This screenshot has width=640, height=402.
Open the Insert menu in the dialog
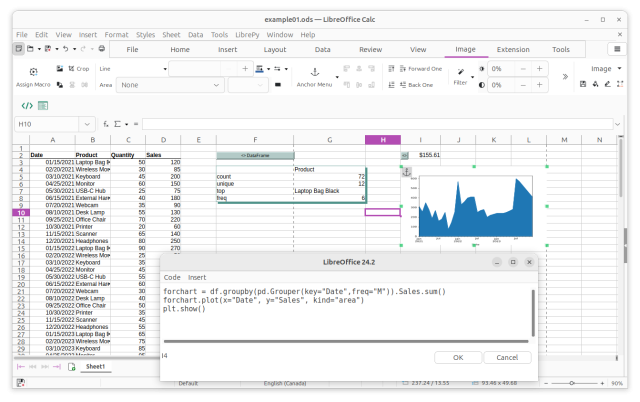[197, 277]
